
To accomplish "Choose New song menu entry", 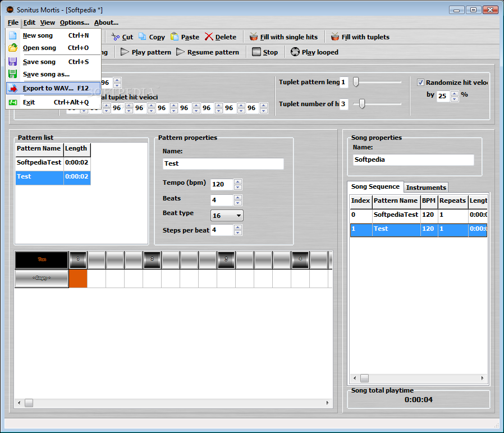I will pos(53,35).
